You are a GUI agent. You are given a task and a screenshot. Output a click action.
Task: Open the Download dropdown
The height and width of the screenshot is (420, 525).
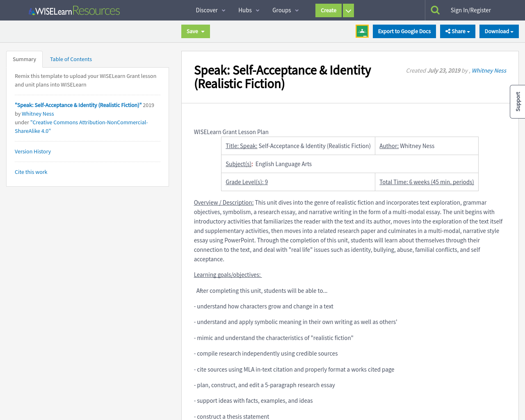pos(499,31)
